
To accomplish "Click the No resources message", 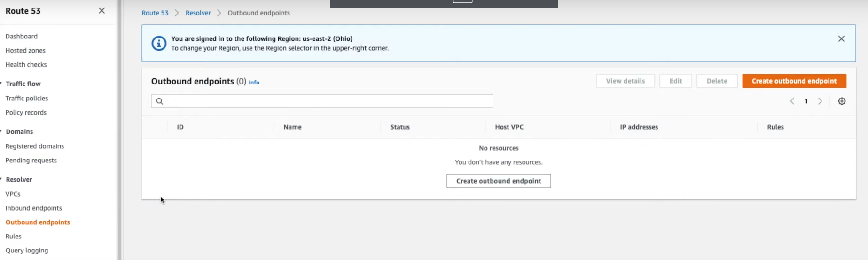I will coord(499,148).
